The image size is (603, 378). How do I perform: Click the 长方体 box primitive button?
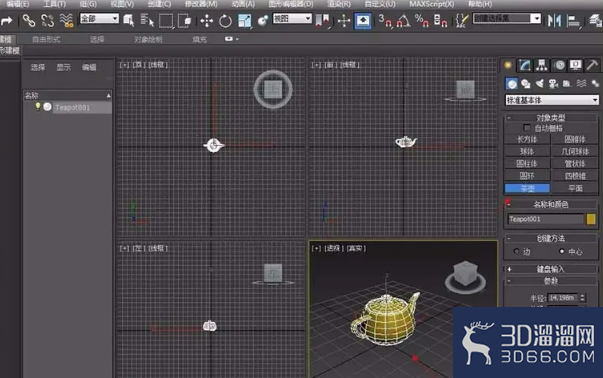coord(527,139)
